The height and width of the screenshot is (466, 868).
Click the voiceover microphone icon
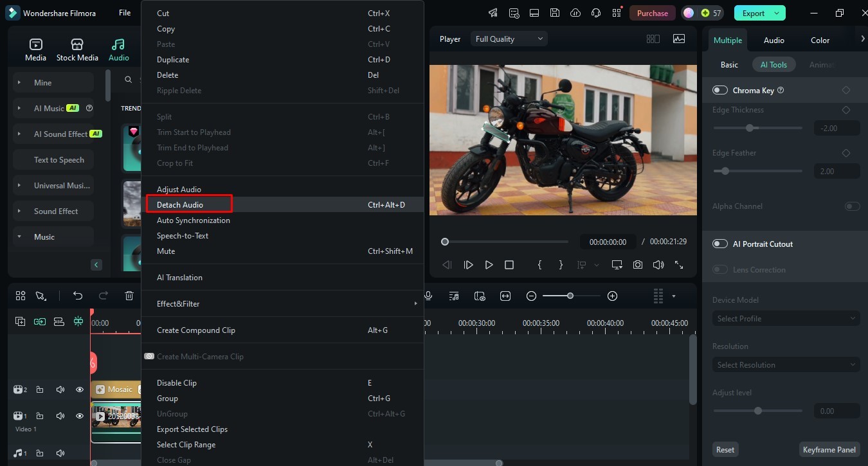(428, 296)
